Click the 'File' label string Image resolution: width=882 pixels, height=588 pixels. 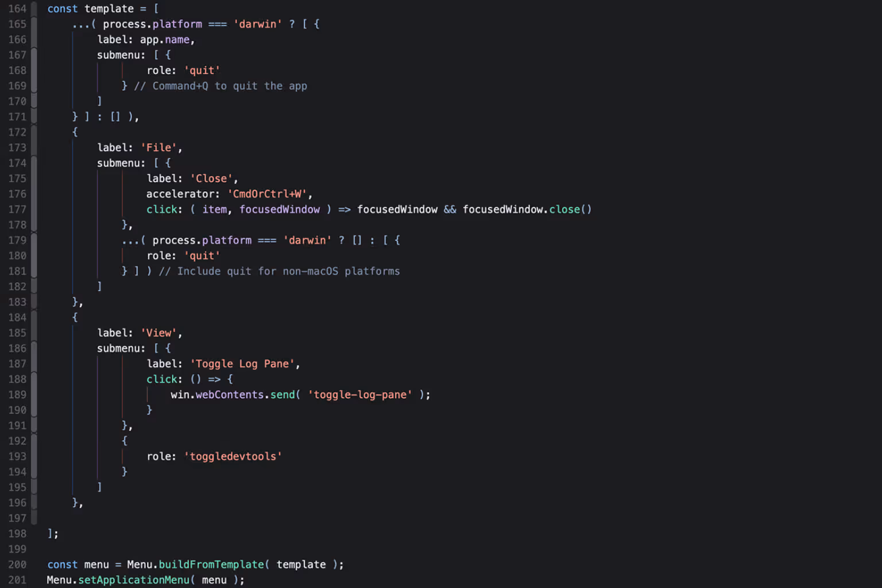[x=158, y=148]
